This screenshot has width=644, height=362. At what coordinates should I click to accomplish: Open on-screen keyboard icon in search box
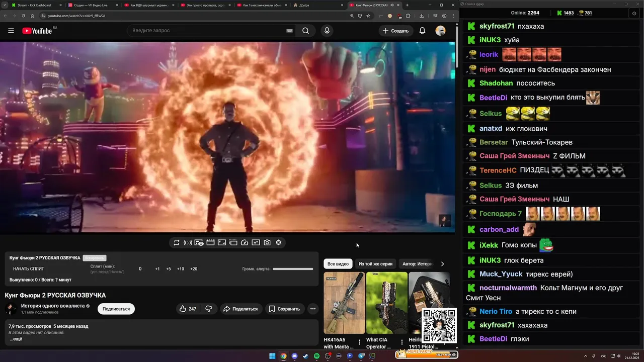coord(289,31)
